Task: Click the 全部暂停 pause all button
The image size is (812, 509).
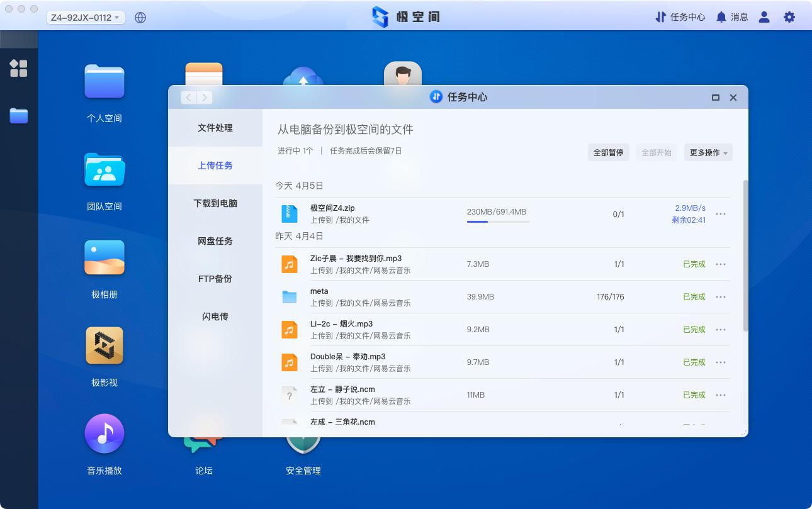Action: click(608, 152)
